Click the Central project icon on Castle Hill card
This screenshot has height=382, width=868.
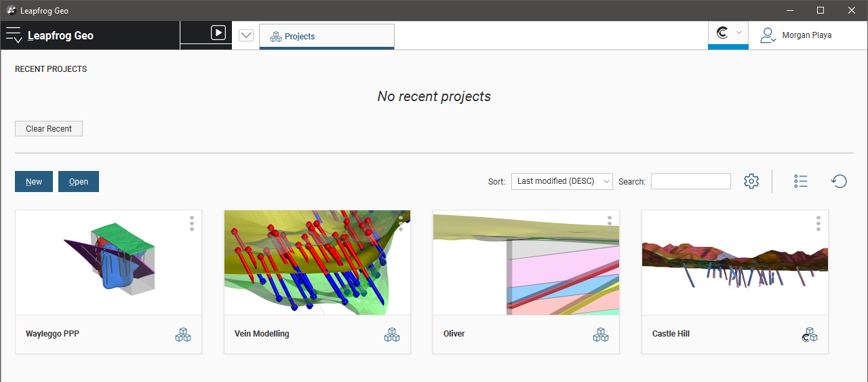[810, 335]
